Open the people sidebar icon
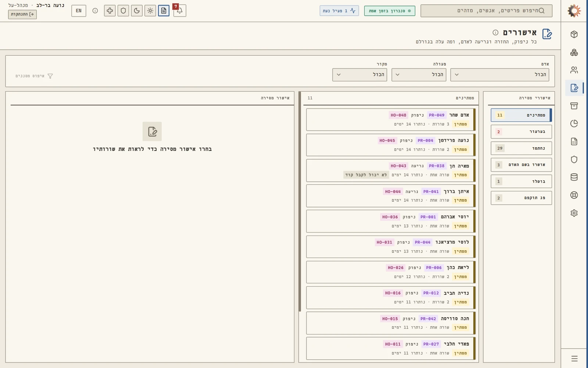The height and width of the screenshot is (368, 588). click(574, 70)
